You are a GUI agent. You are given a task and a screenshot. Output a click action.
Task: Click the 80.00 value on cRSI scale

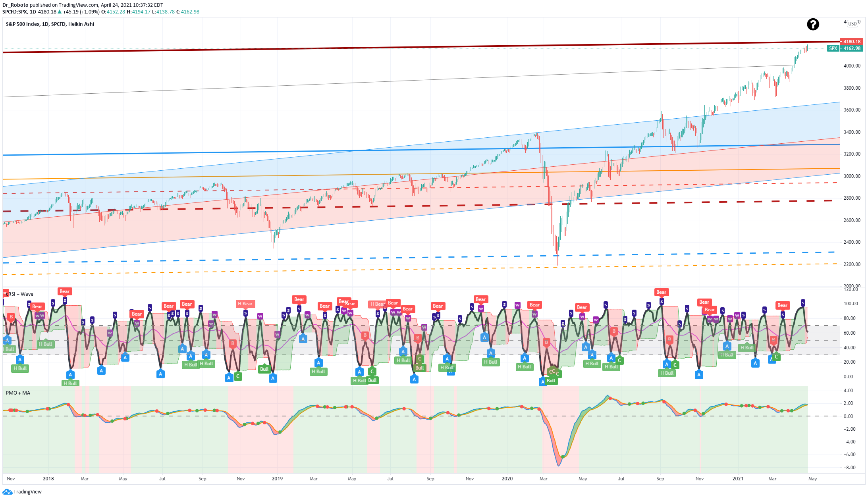(849, 318)
